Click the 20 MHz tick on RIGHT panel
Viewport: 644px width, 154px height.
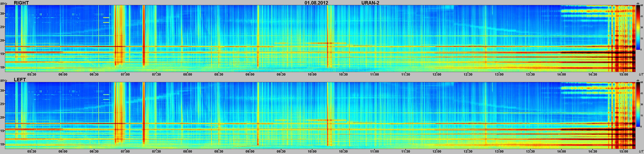(x=2, y=40)
